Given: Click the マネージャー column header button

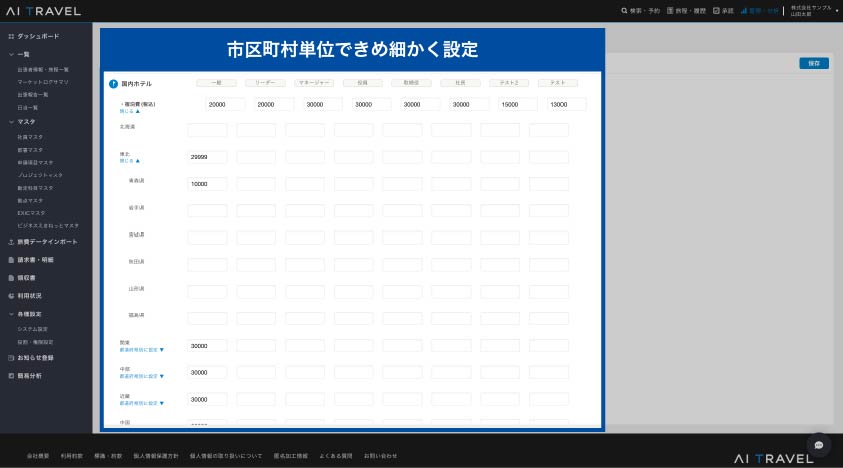Looking at the screenshot, I should pos(314,83).
